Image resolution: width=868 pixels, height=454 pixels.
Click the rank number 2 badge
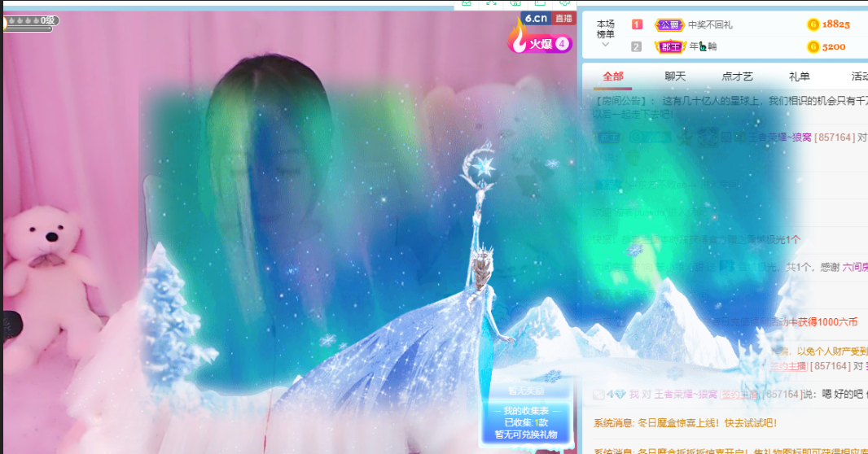(637, 47)
